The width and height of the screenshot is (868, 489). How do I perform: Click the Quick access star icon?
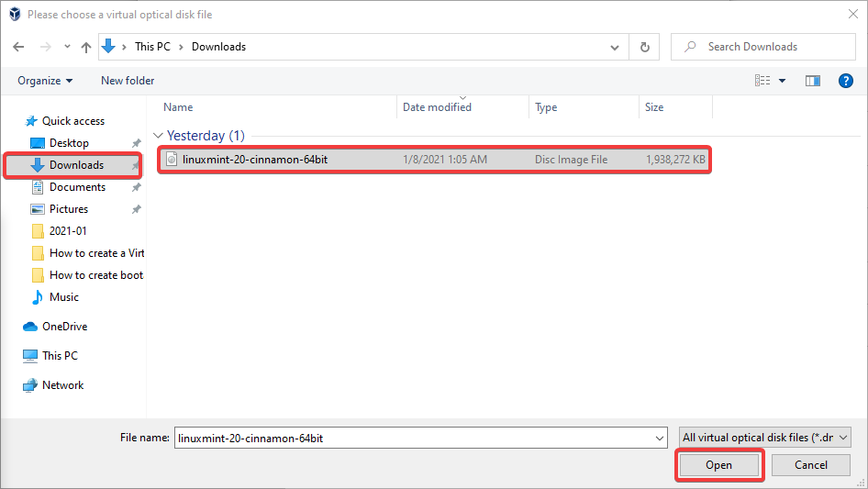pos(31,121)
